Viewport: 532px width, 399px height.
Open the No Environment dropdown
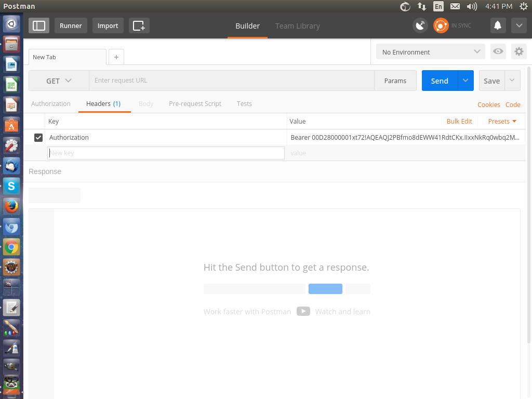tap(431, 52)
